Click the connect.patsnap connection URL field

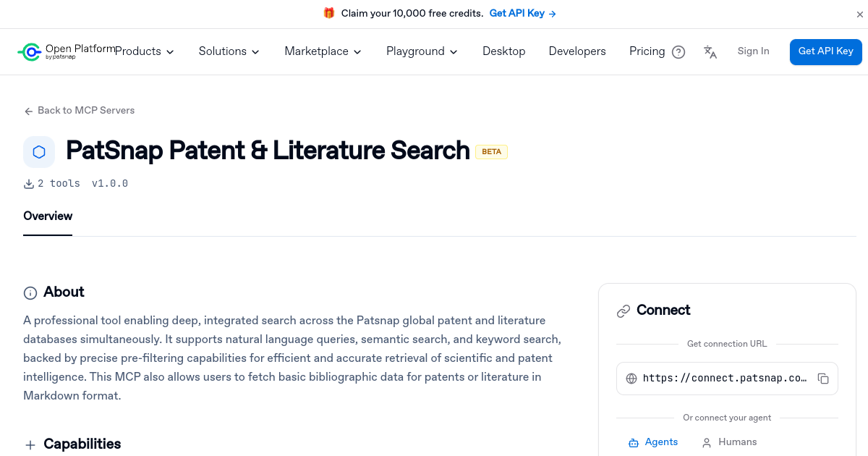(727, 379)
